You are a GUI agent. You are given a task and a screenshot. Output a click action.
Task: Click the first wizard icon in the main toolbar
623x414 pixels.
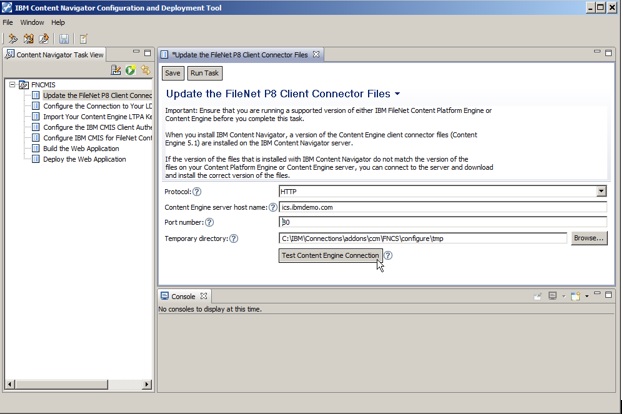(13, 39)
